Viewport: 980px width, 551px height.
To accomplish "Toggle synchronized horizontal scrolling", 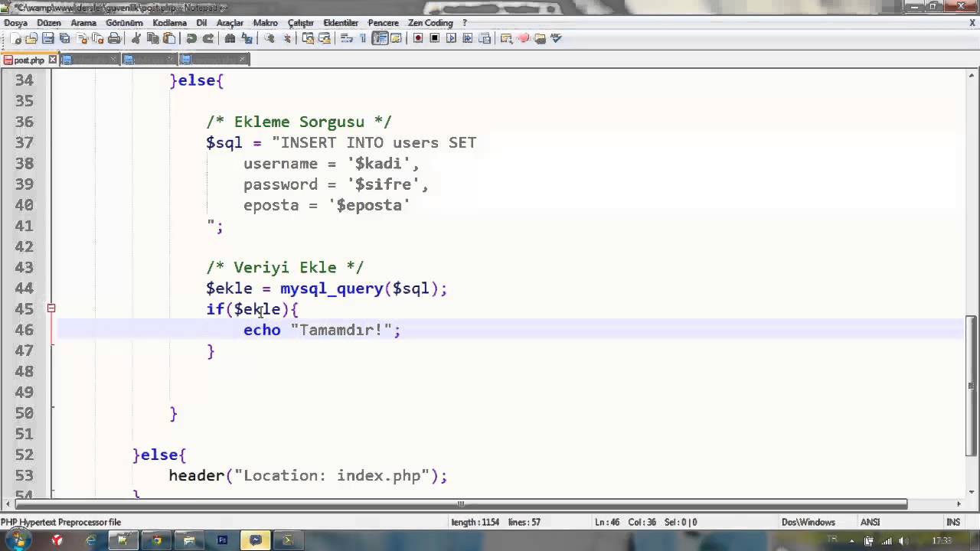I will pos(324,38).
